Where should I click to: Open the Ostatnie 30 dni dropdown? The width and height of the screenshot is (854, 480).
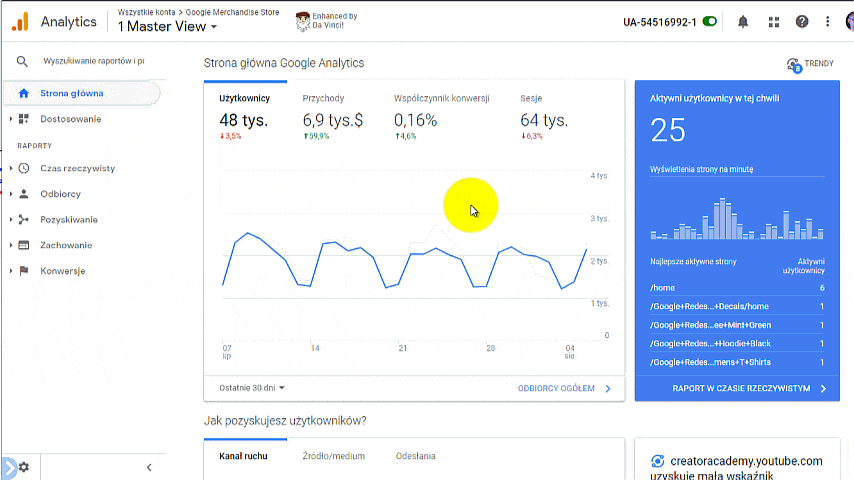click(x=252, y=388)
